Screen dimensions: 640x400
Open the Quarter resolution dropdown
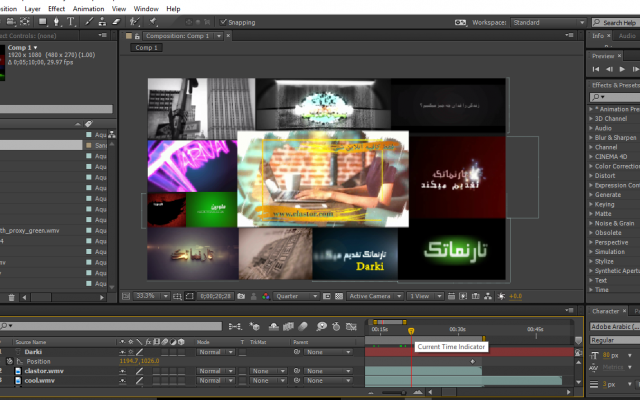296,296
